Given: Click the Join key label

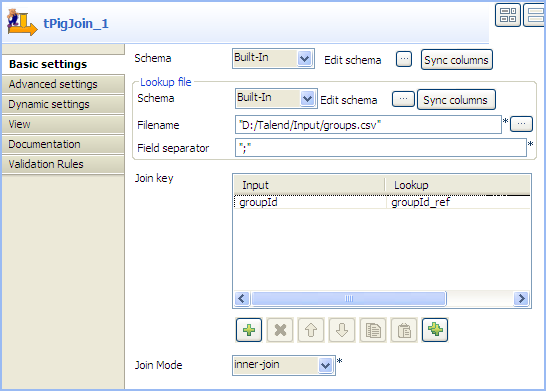Looking at the screenshot, I should pyautogui.click(x=154, y=178).
